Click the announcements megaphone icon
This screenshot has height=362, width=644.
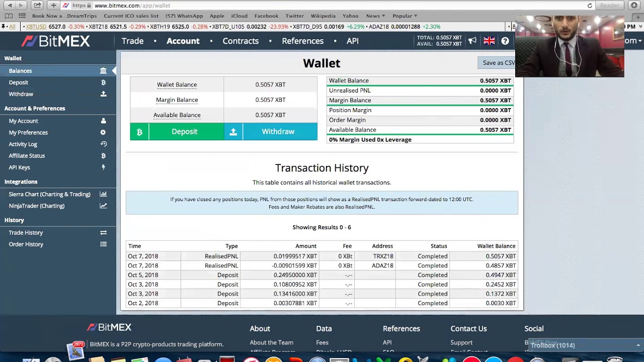472,41
